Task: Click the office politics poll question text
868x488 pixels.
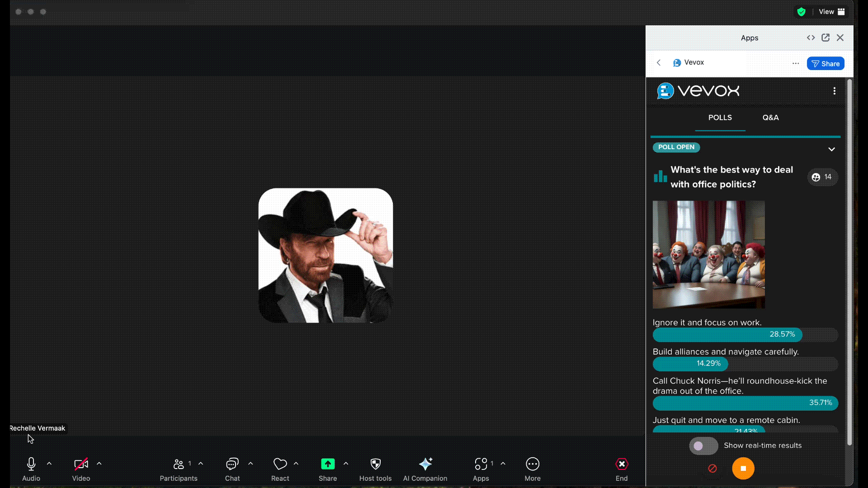Action: coord(731,177)
